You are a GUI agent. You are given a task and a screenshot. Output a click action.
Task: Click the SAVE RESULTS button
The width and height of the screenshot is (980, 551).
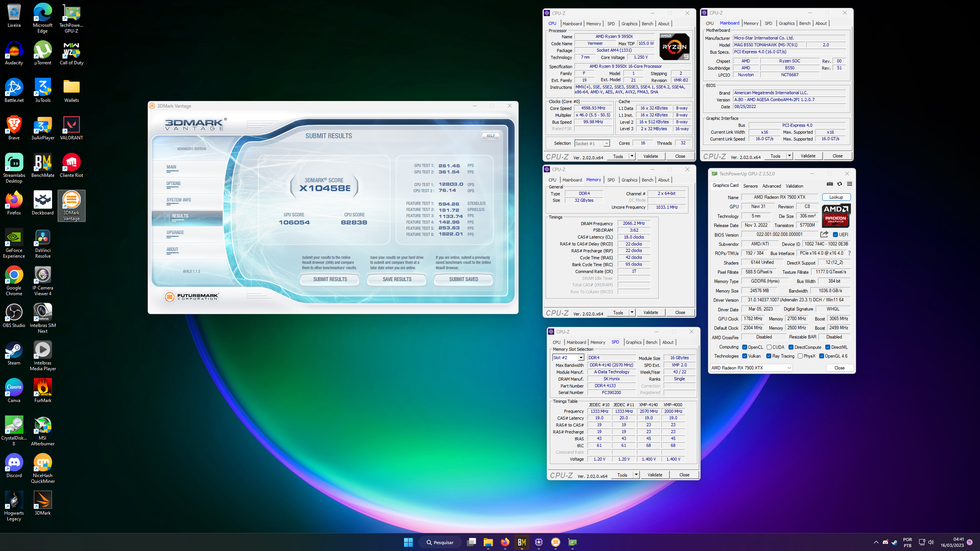[397, 280]
